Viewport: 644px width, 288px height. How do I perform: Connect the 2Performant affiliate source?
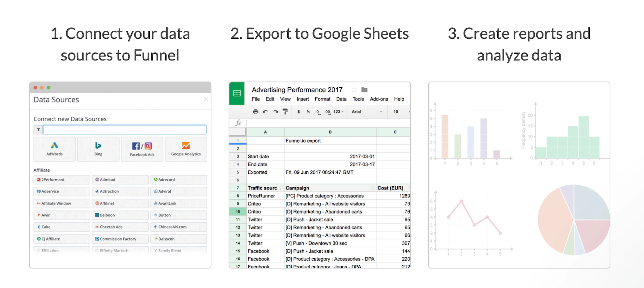62,180
